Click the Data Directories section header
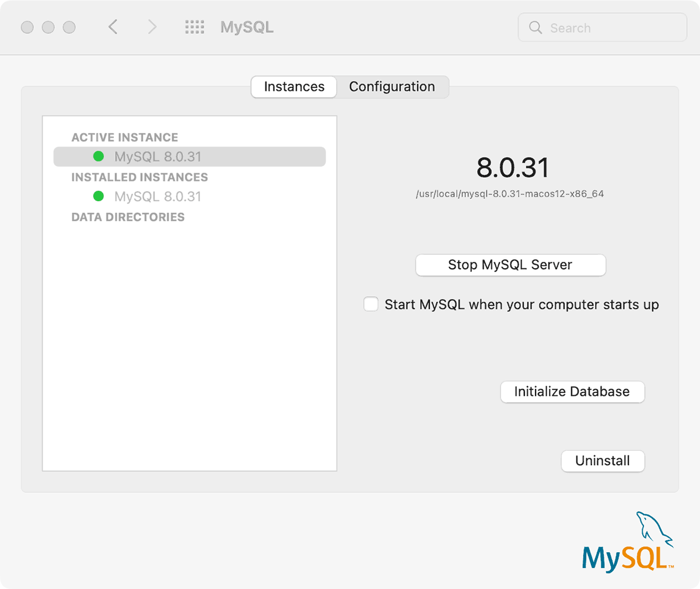700x589 pixels. (x=128, y=217)
